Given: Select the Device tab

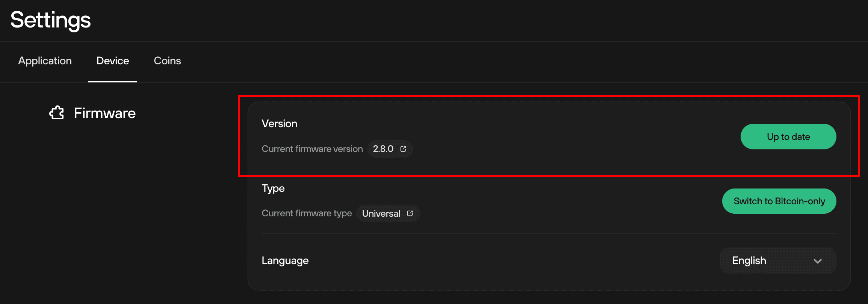Looking at the screenshot, I should pos(113,61).
